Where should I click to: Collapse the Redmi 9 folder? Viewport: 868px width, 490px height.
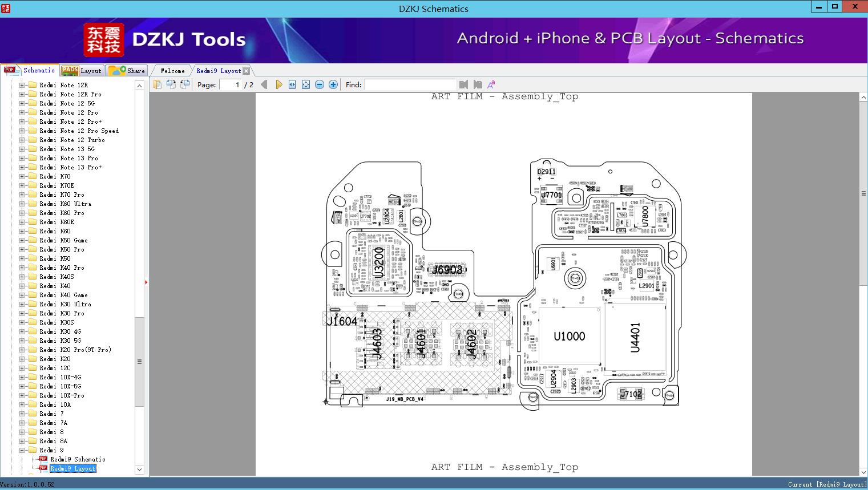22,450
